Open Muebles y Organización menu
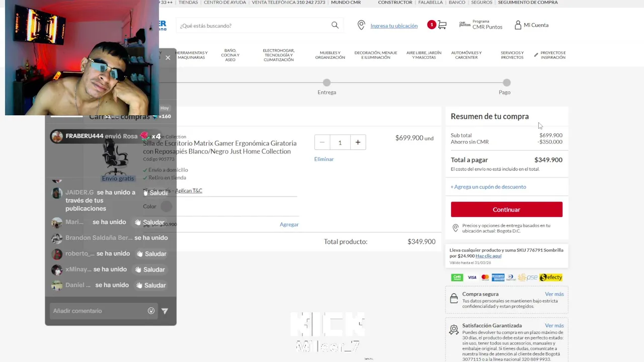The width and height of the screenshot is (644, 362). (330, 55)
